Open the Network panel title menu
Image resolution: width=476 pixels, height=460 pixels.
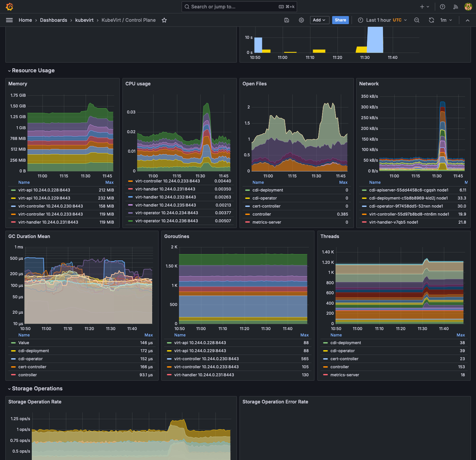click(369, 84)
